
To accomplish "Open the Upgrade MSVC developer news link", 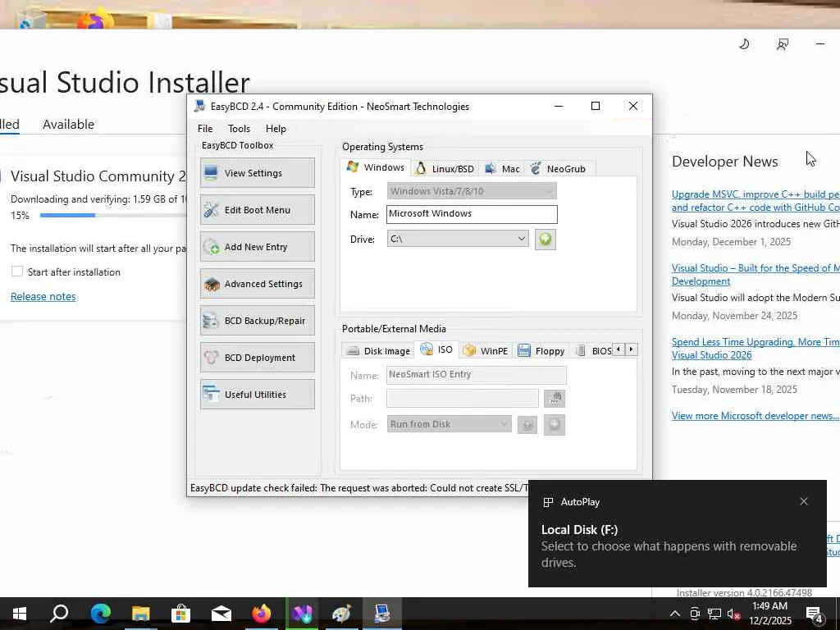I will click(x=756, y=201).
